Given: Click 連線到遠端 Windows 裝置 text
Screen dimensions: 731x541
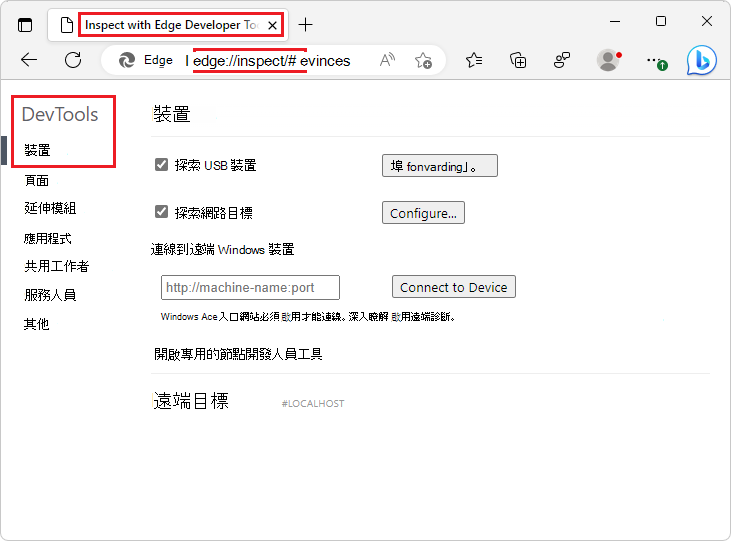Looking at the screenshot, I should [x=222, y=250].
